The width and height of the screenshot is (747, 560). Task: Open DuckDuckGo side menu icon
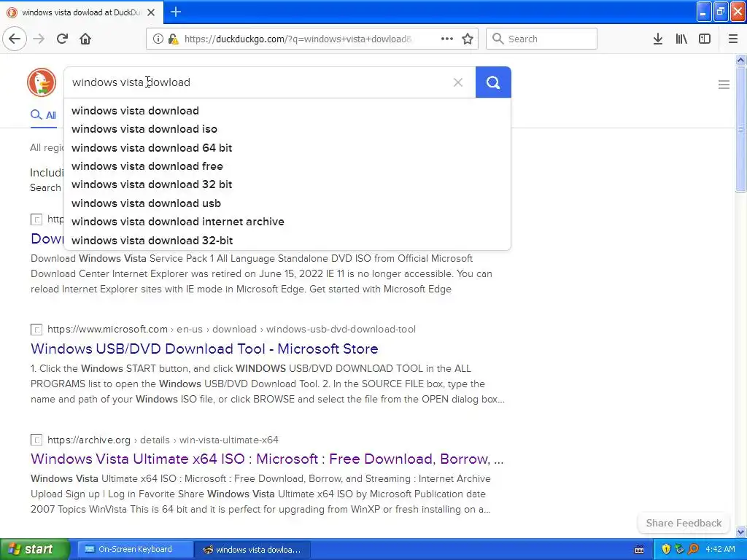click(724, 85)
